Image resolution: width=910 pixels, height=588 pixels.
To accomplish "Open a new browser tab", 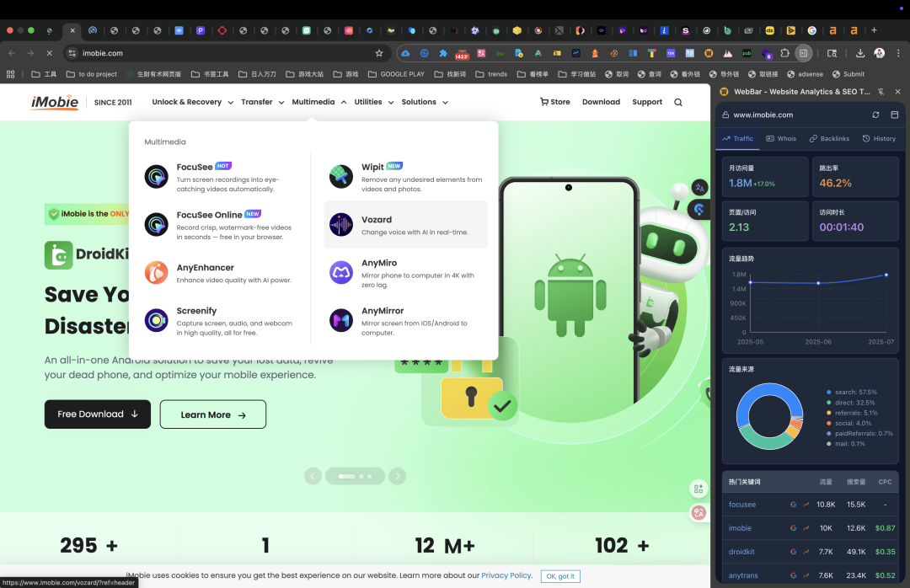I will (874, 30).
